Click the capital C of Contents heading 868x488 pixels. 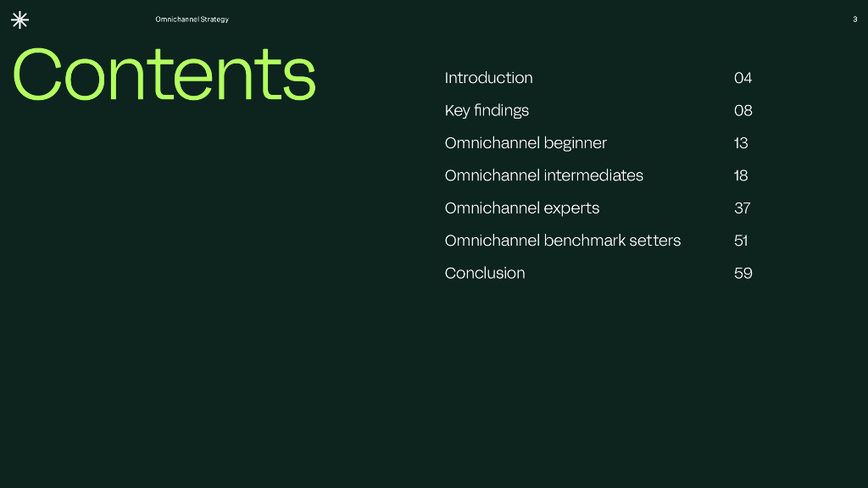coord(40,75)
